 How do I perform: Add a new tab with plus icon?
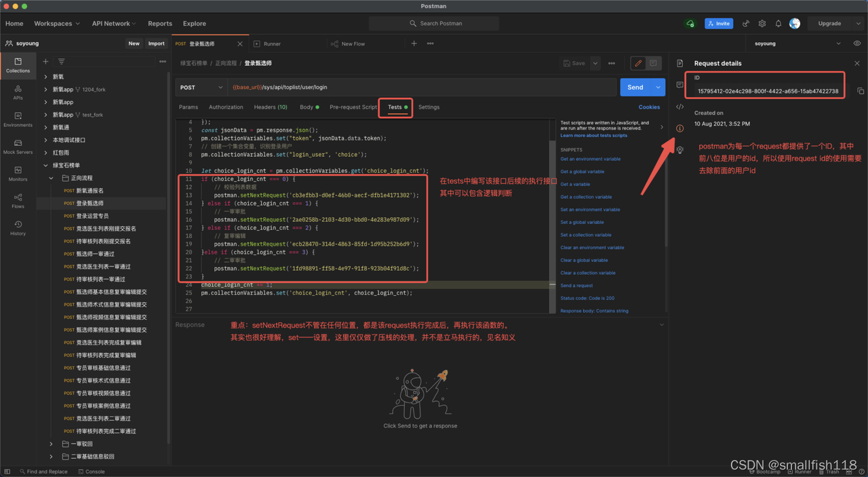(414, 43)
